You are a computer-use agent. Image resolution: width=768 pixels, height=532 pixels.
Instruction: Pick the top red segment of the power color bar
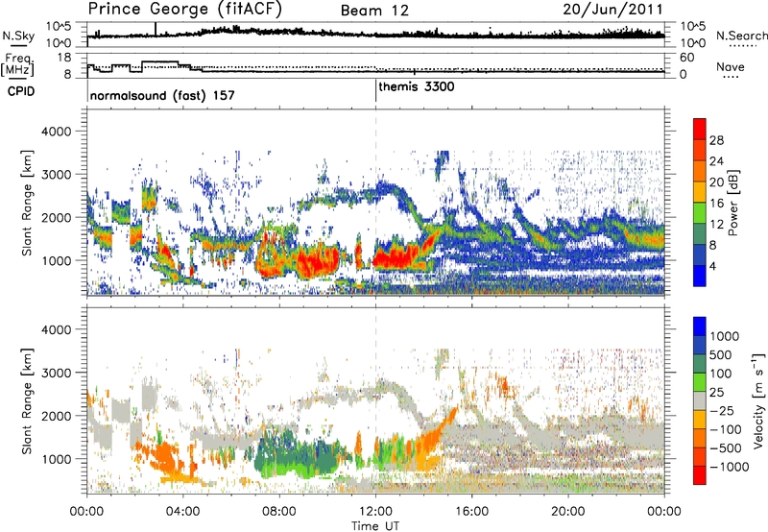[x=700, y=129]
